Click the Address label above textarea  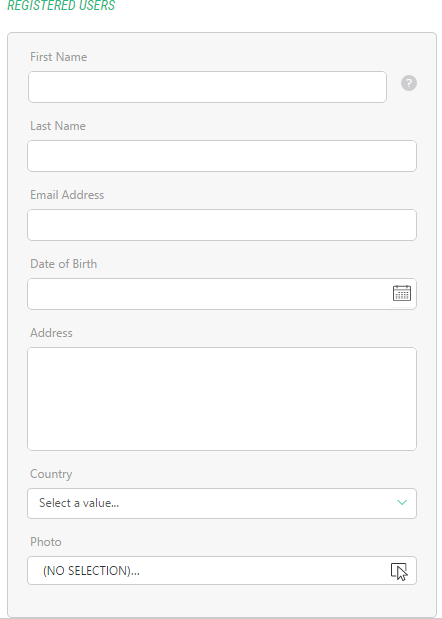(x=51, y=333)
